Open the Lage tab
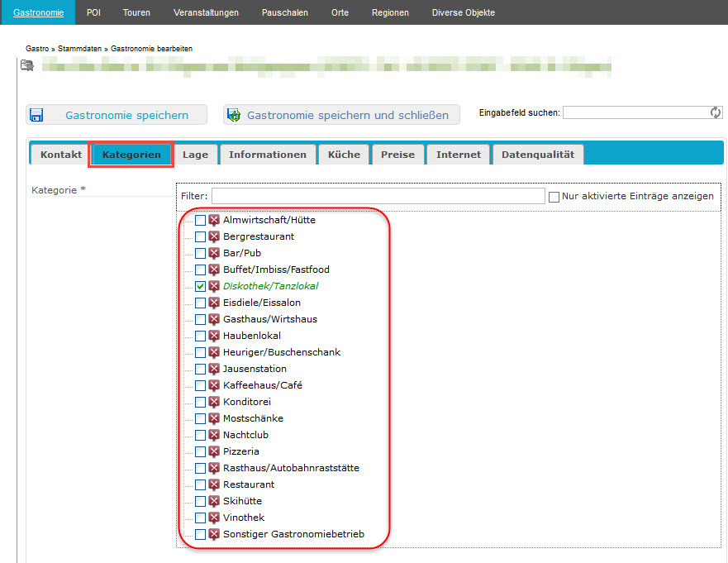 (195, 155)
